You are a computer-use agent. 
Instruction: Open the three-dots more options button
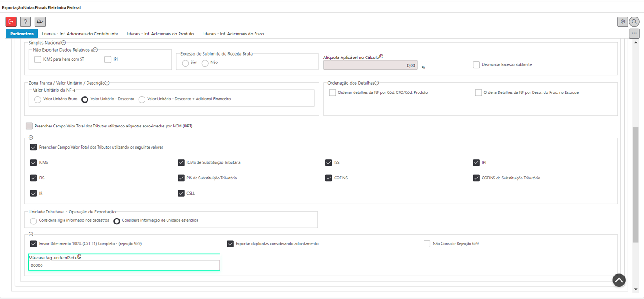tap(634, 34)
